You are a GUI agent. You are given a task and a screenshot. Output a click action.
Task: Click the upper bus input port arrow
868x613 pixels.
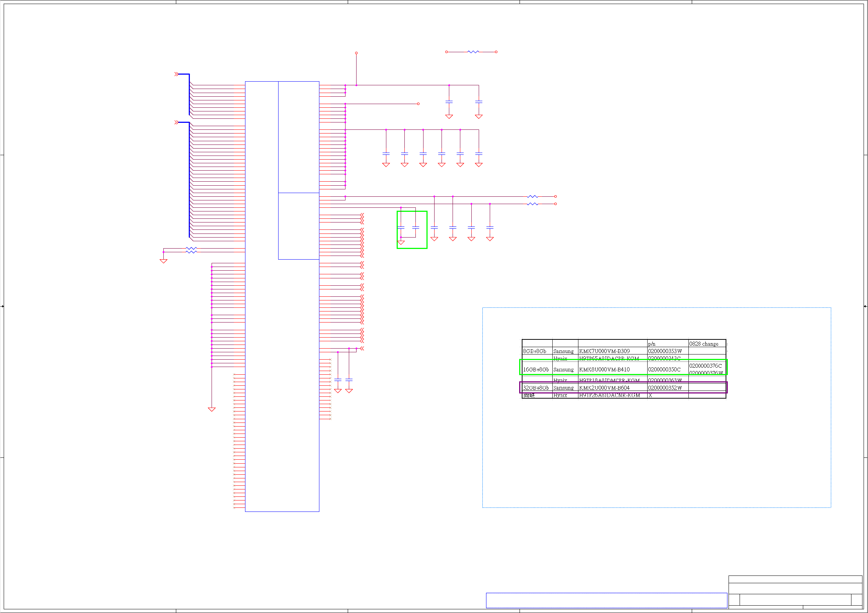[176, 74]
